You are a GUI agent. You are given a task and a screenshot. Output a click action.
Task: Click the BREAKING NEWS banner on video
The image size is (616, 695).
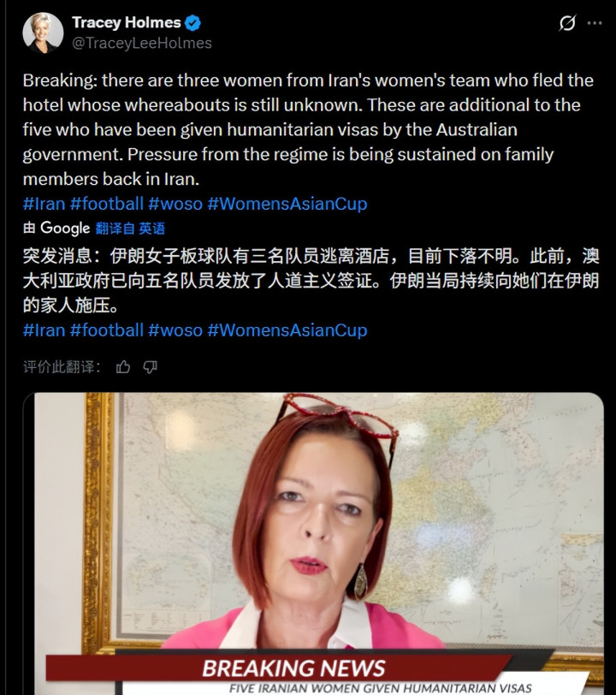coord(294,668)
